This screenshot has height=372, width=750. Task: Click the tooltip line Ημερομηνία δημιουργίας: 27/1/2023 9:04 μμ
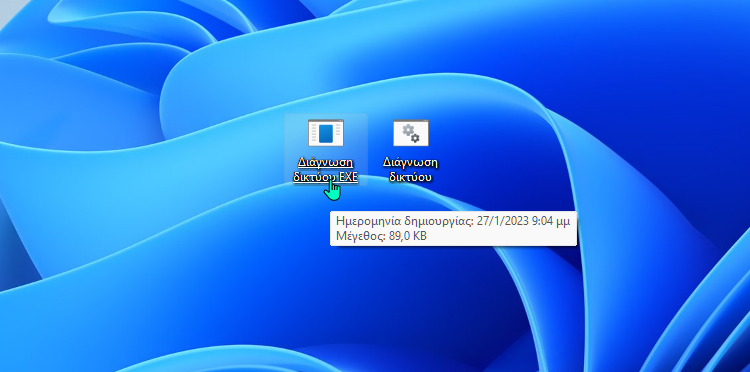coord(453,221)
